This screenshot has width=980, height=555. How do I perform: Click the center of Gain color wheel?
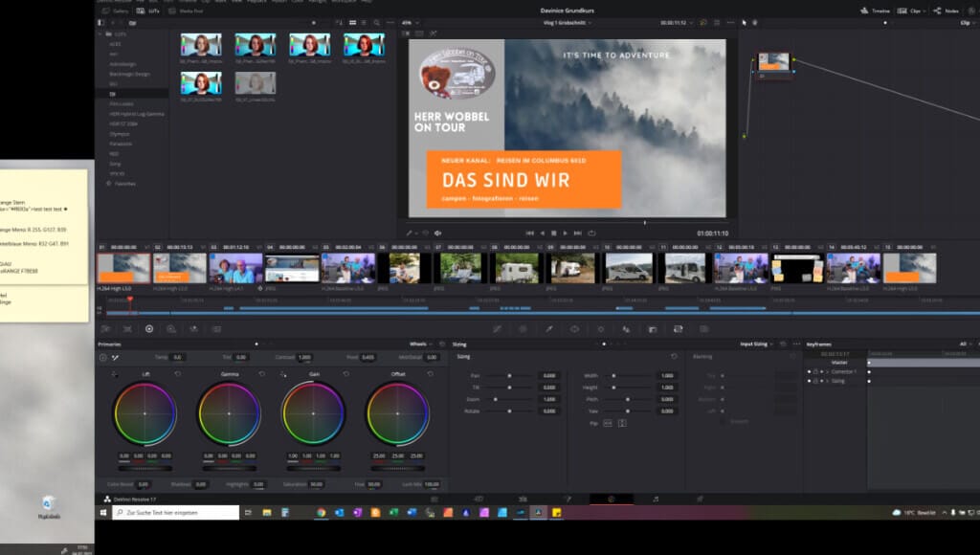[313, 413]
